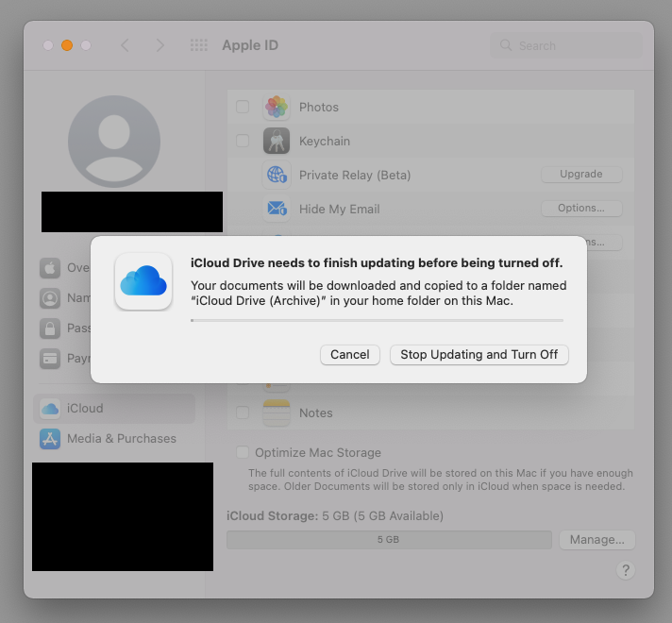This screenshot has width=672, height=623.
Task: Open the Overview sidebar item
Action: tap(65, 267)
